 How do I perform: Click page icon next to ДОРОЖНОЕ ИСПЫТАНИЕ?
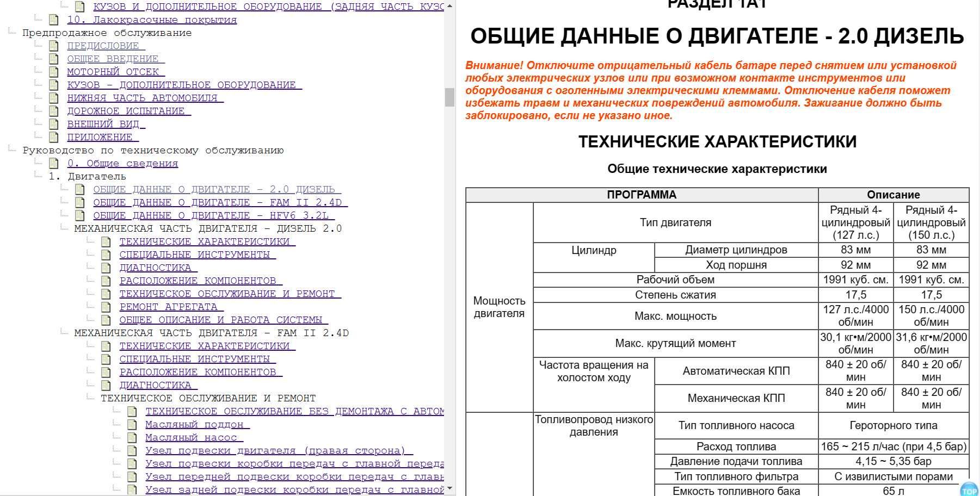pos(53,111)
